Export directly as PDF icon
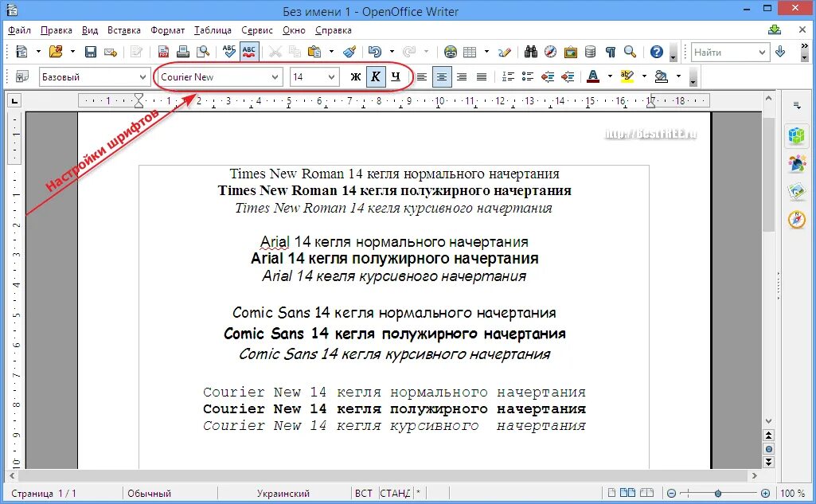 click(163, 52)
